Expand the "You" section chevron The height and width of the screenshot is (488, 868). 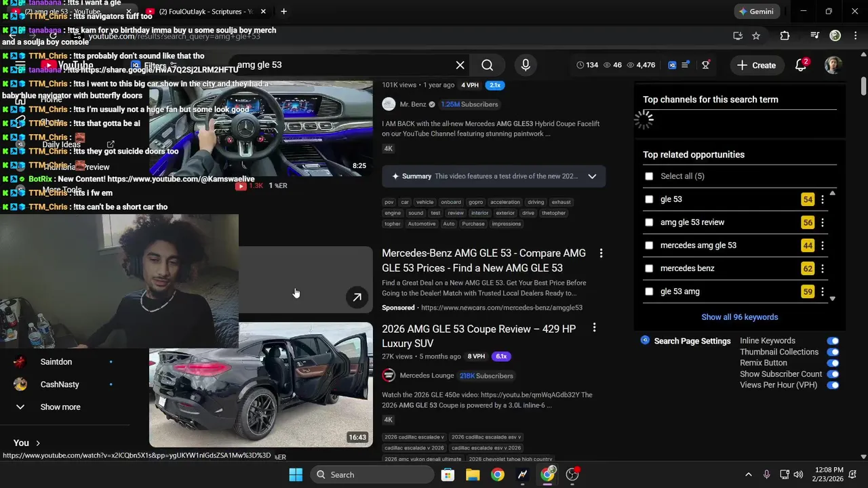[38, 443]
